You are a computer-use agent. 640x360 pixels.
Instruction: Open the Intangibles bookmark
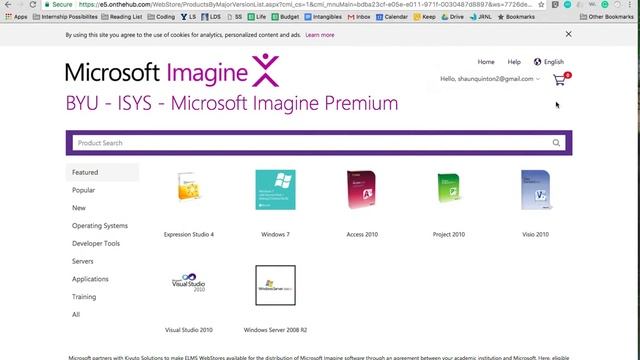[323, 17]
